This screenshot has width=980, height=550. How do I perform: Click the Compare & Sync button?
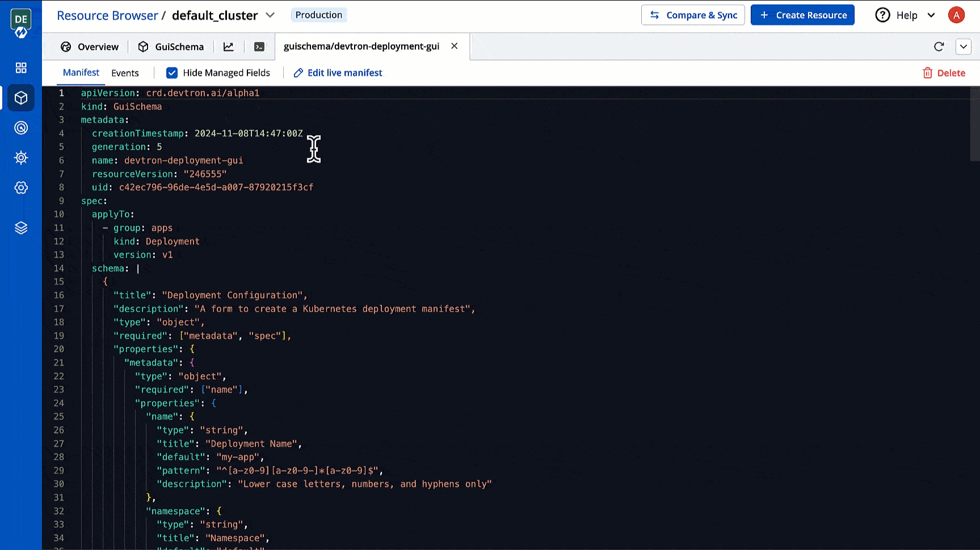(693, 15)
